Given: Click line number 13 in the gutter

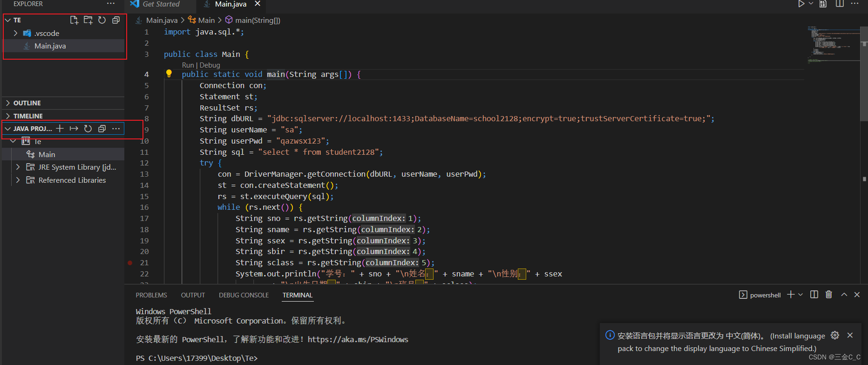Looking at the screenshot, I should (x=144, y=174).
